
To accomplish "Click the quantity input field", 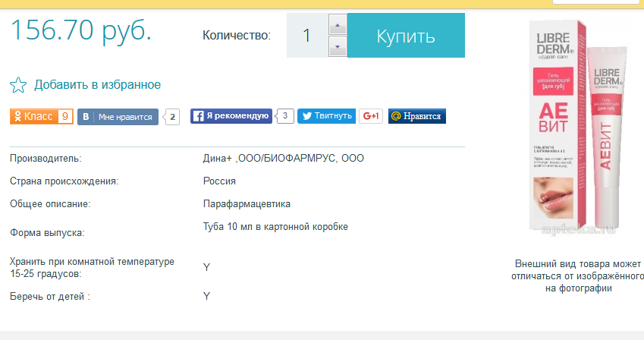I will 307,36.
